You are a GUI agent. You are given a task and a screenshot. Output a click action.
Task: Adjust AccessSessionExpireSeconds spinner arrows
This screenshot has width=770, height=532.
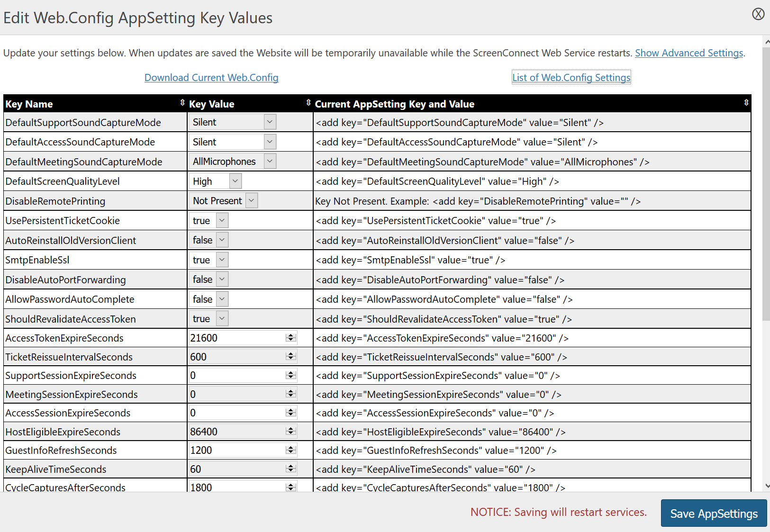[x=291, y=413]
